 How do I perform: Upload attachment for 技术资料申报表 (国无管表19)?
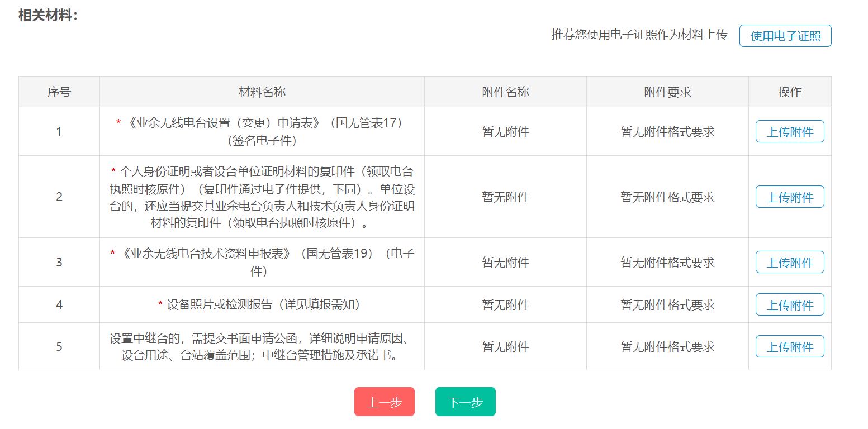click(789, 262)
